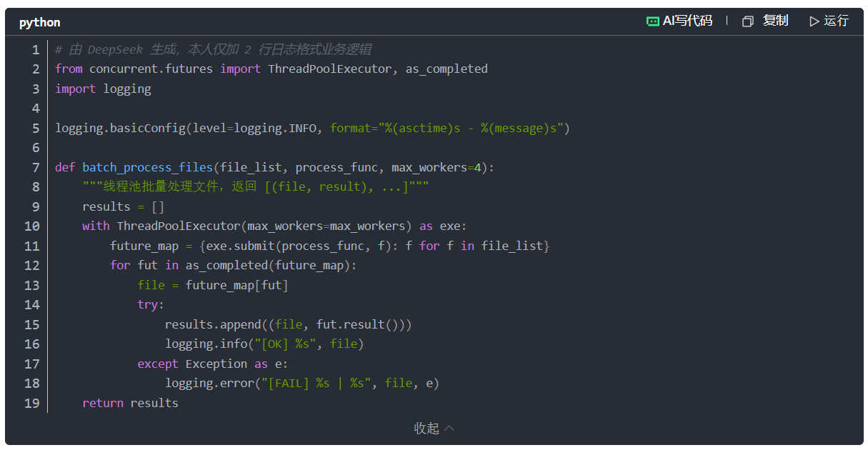
Task: Click the play triangle icon beside 运行
Action: point(814,21)
